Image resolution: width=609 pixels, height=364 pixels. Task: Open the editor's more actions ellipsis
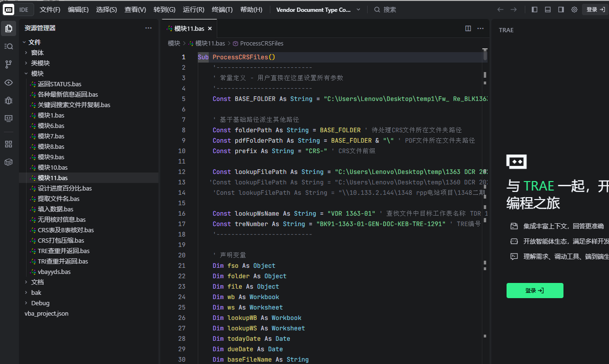[x=480, y=28]
